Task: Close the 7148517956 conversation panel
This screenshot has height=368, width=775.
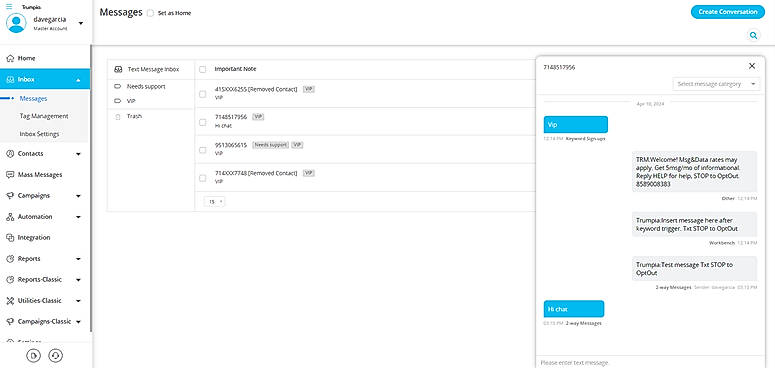Action: pos(752,66)
